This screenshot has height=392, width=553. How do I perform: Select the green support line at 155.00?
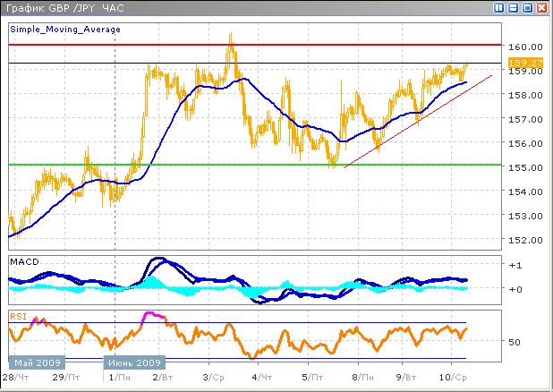pyautogui.click(x=255, y=165)
